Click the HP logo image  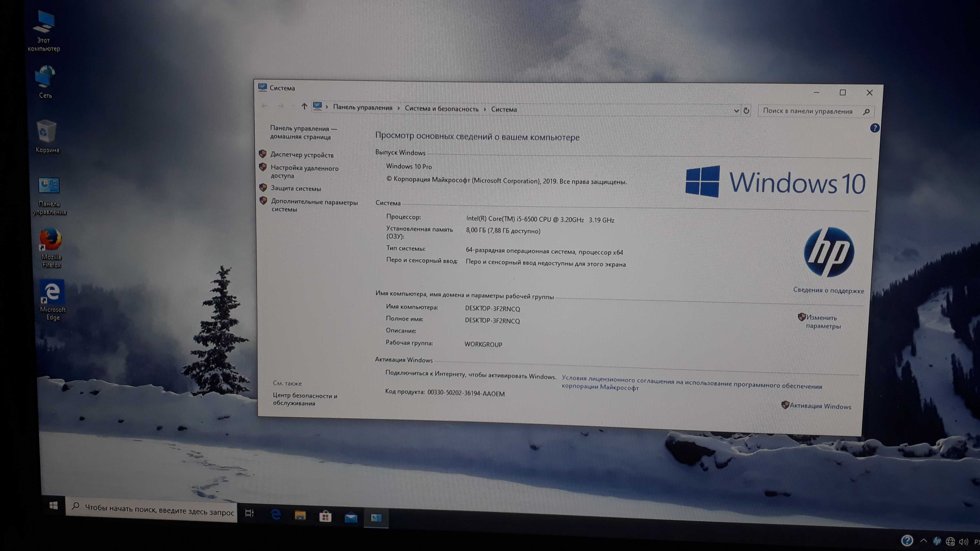pos(829,252)
